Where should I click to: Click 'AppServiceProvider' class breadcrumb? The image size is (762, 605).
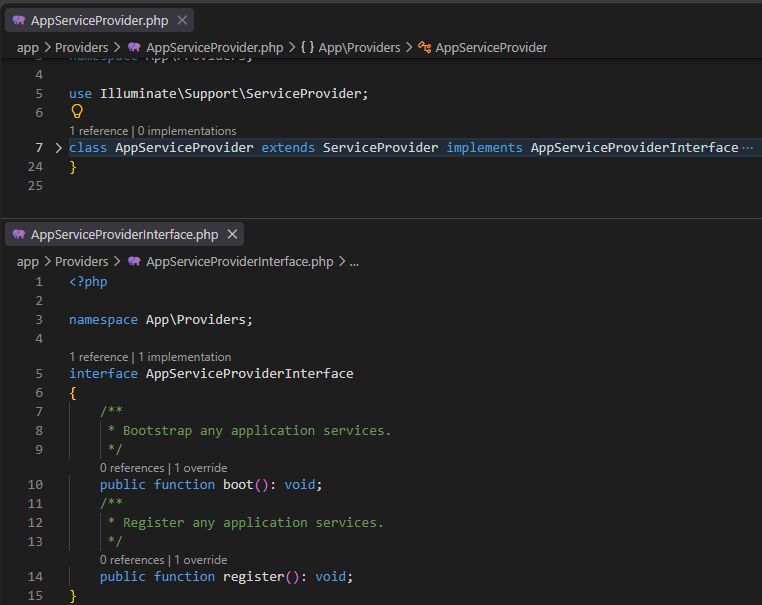[491, 48]
